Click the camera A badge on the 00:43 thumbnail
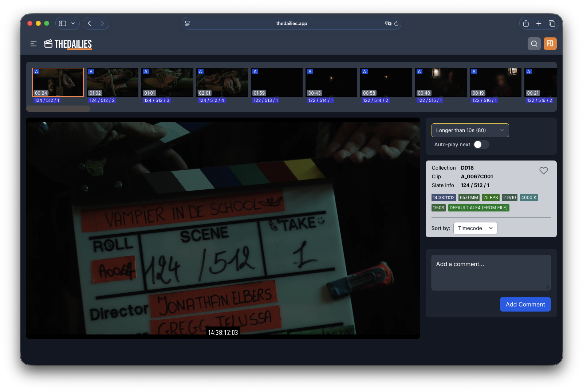Viewport: 583px width, 392px height. coord(310,72)
